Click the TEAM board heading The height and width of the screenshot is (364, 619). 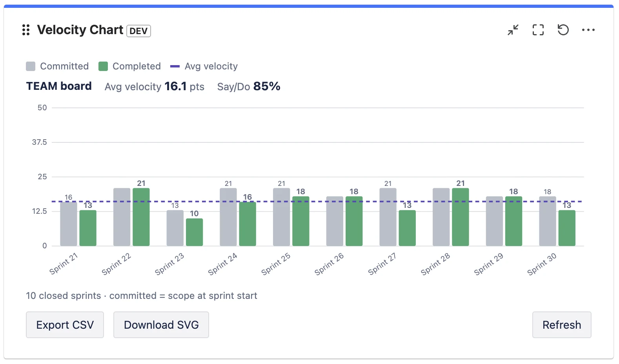(59, 86)
